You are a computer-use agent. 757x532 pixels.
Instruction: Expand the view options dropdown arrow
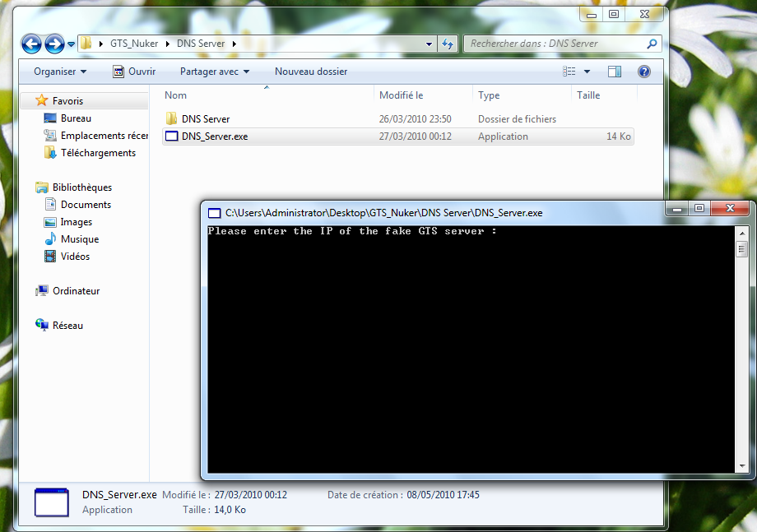(587, 72)
